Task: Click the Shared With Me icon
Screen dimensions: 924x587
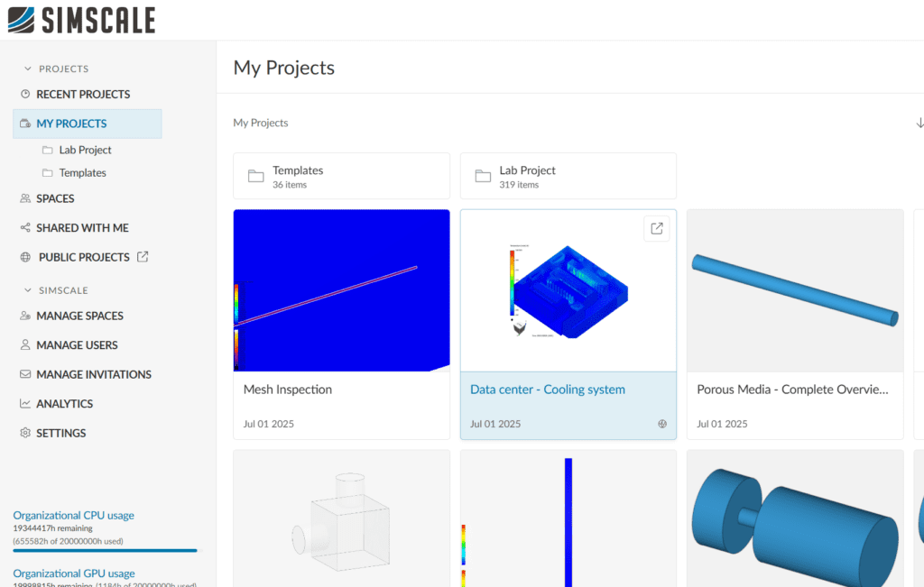Action: [x=26, y=227]
